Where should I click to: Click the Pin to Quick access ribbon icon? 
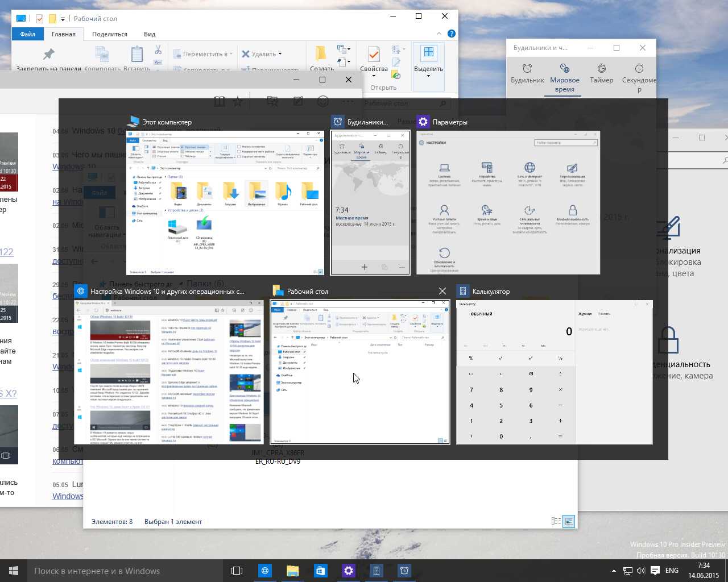[49, 55]
